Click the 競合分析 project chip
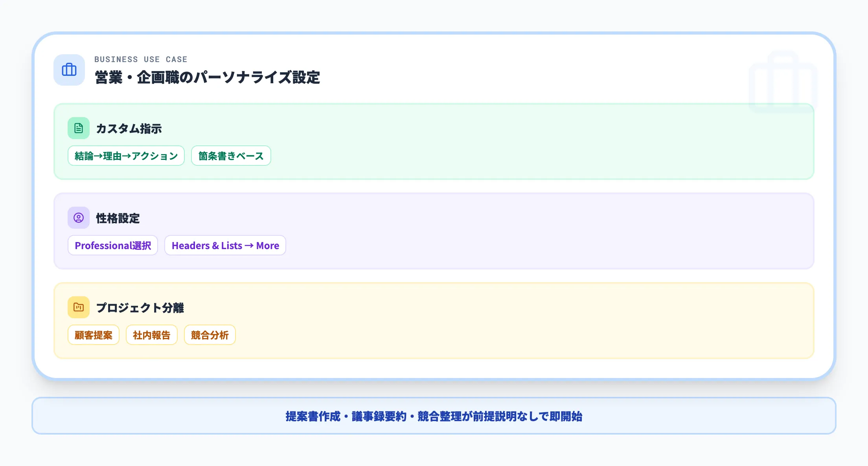868x466 pixels. pos(210,335)
